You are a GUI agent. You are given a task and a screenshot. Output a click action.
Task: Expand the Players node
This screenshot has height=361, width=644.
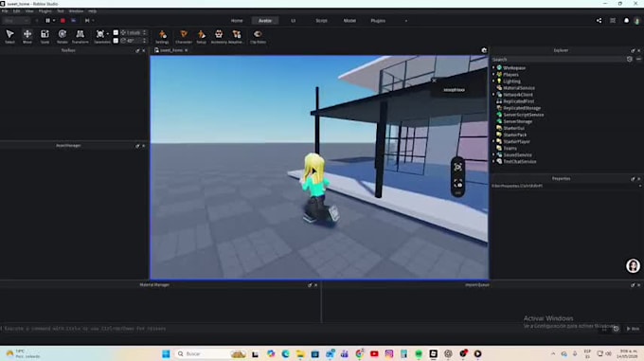click(x=493, y=74)
